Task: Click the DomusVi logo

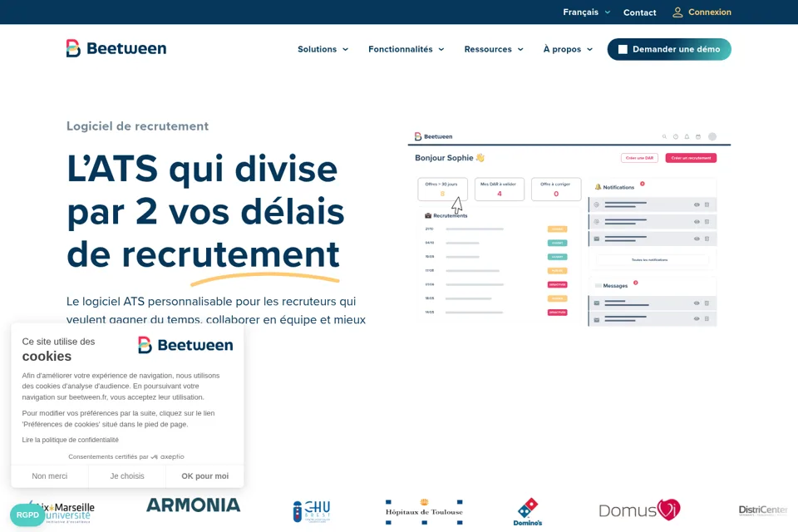Action: [x=640, y=510]
